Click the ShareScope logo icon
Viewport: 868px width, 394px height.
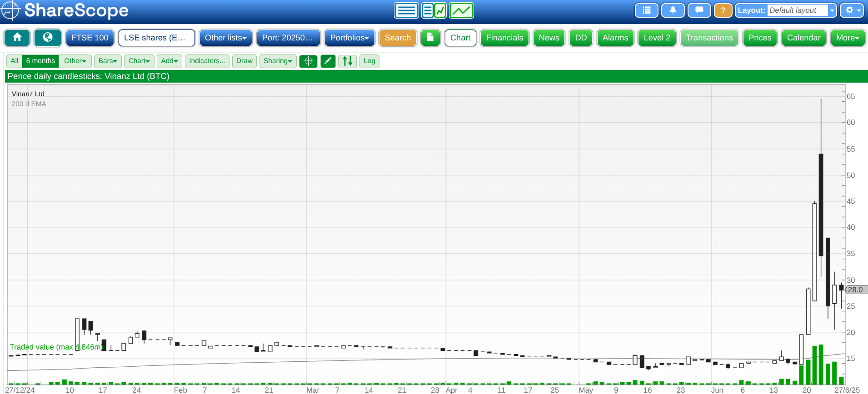click(10, 10)
